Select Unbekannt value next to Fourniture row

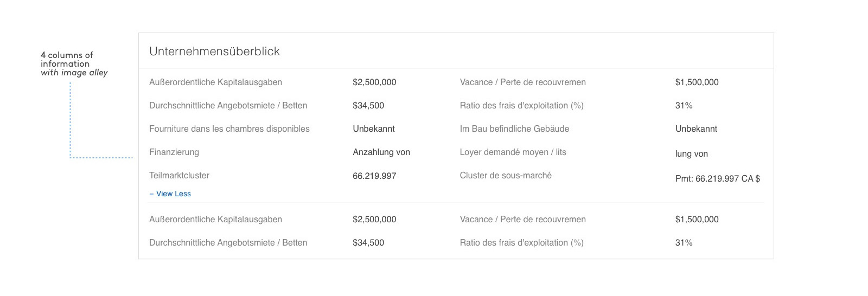374,129
